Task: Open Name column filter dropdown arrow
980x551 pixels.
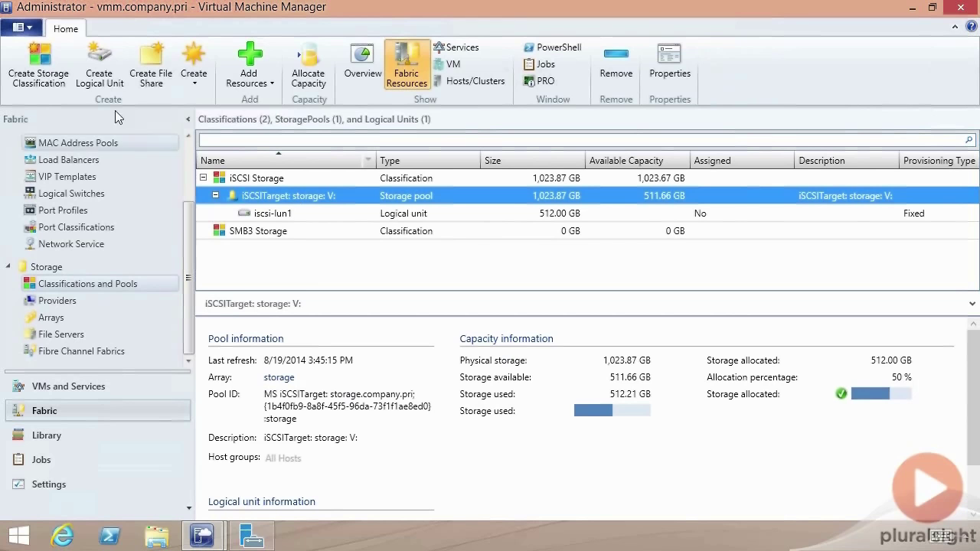Action: pos(368,161)
